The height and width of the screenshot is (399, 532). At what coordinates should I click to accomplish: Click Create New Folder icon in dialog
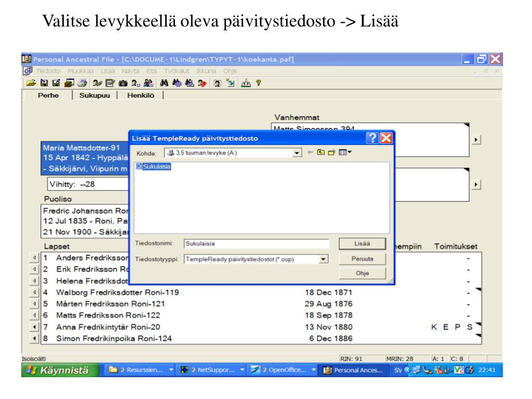coord(331,152)
